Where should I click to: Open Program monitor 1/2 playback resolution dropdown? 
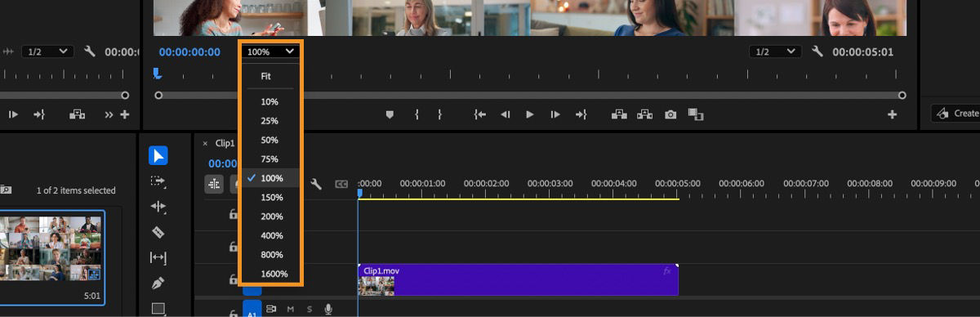(x=776, y=51)
